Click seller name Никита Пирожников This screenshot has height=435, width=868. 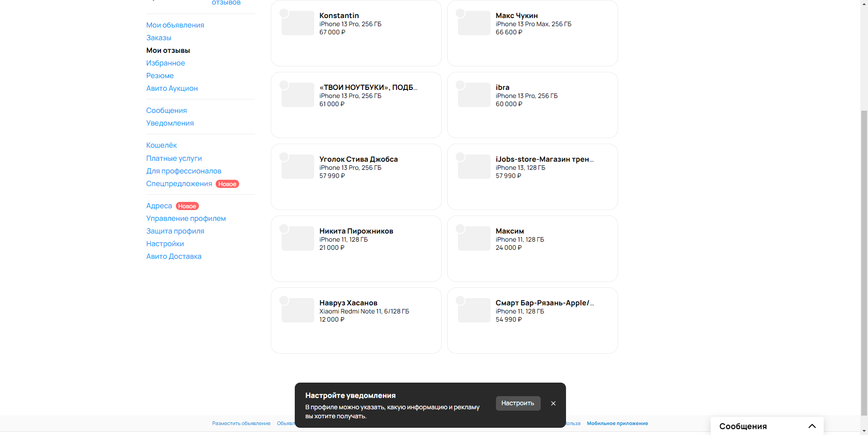click(356, 231)
